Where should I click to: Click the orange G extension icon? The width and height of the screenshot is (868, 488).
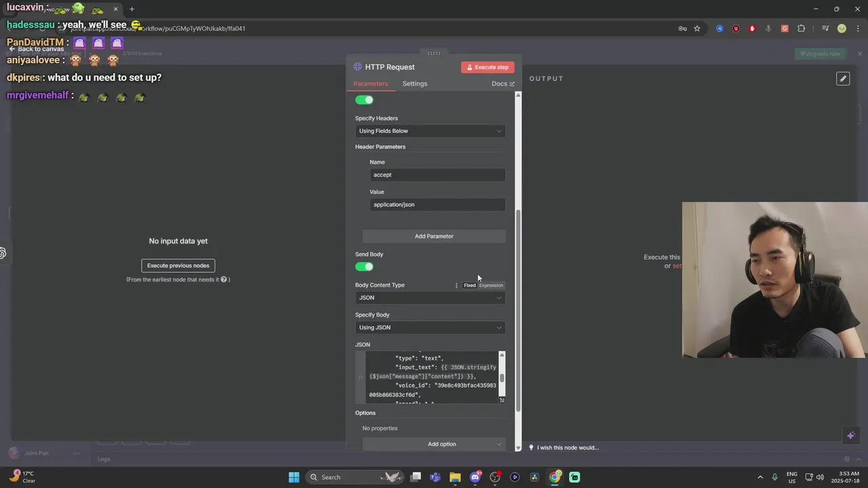coord(785,28)
